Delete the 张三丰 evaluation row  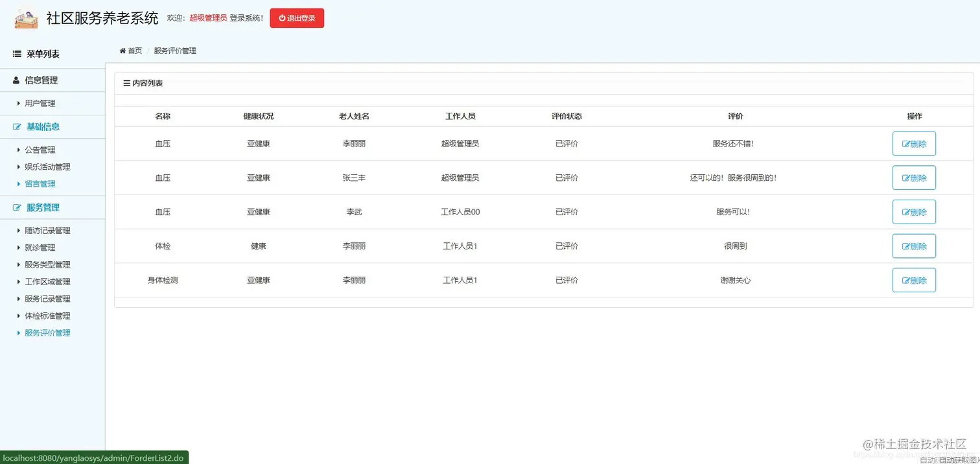pyautogui.click(x=914, y=178)
